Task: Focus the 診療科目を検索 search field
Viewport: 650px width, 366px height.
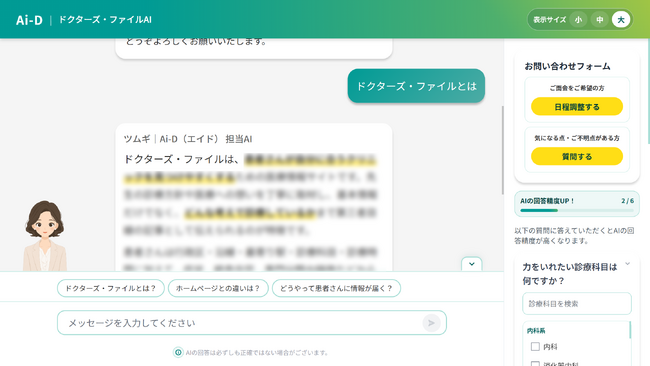Action: 577,303
